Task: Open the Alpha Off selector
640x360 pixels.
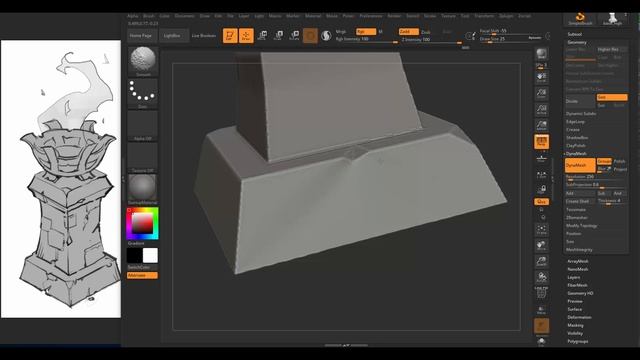Action: pos(143,126)
